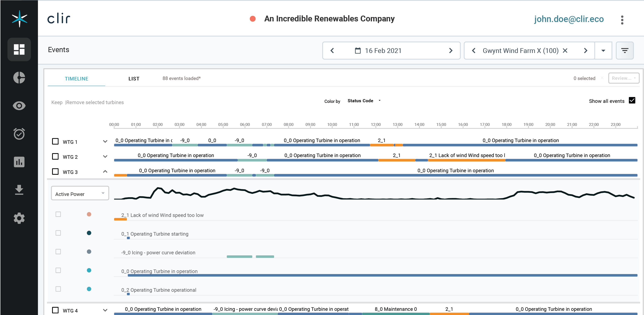Open the eye monitoring sidebar icon
644x315 pixels.
pyautogui.click(x=19, y=106)
